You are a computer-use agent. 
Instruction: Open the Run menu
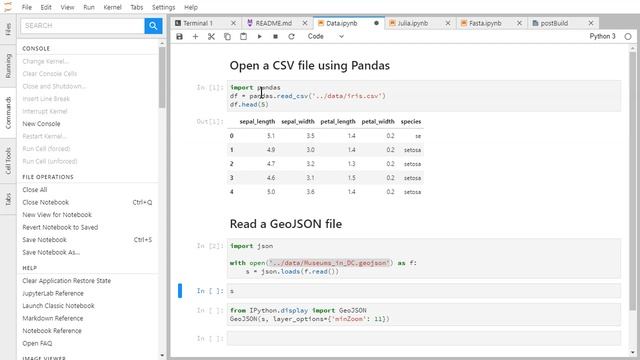[x=89, y=7]
